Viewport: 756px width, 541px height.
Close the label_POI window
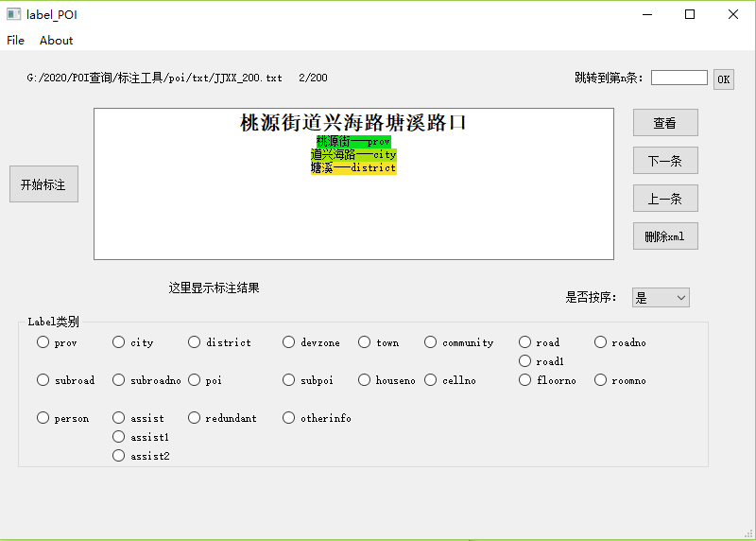[x=733, y=14]
